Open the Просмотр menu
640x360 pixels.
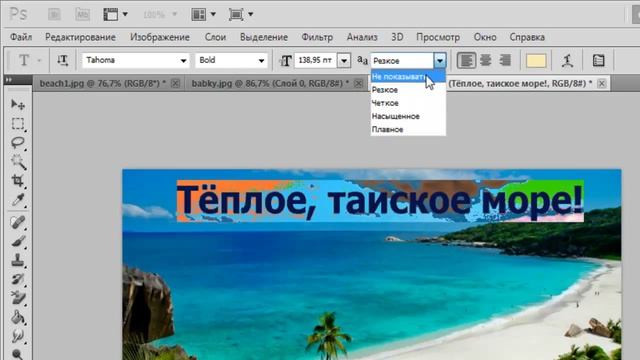coord(438,37)
